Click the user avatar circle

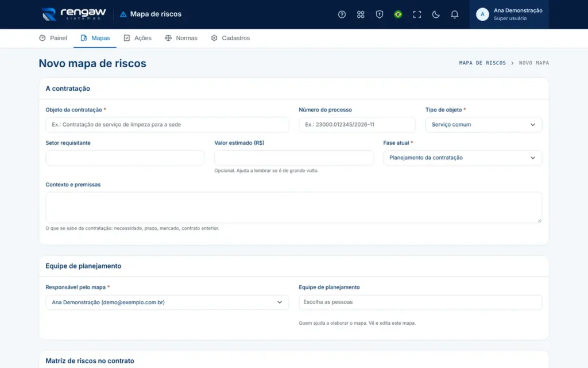click(x=482, y=14)
